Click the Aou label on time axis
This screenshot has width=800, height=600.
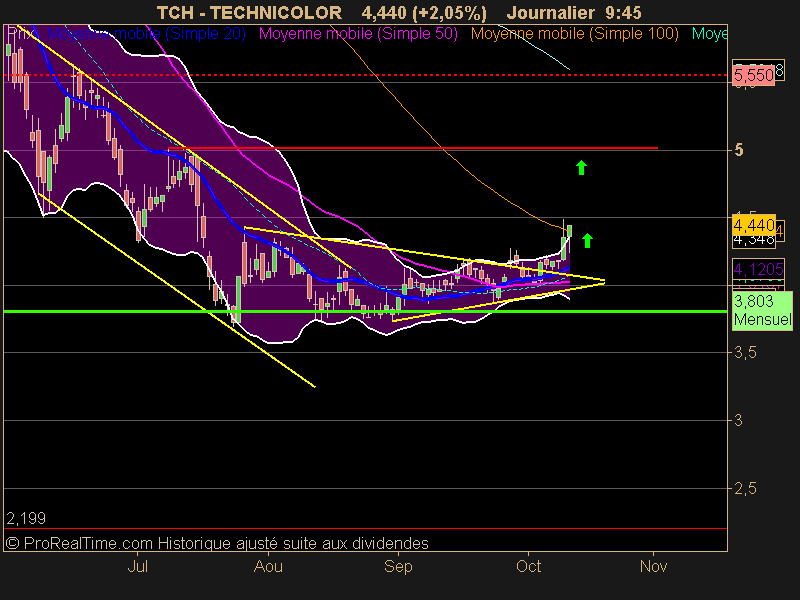click(x=268, y=566)
